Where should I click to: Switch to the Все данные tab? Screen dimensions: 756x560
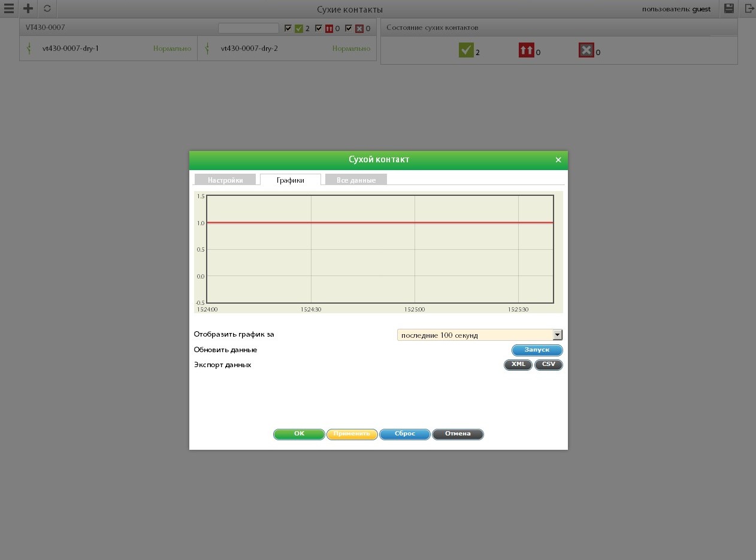pyautogui.click(x=356, y=180)
